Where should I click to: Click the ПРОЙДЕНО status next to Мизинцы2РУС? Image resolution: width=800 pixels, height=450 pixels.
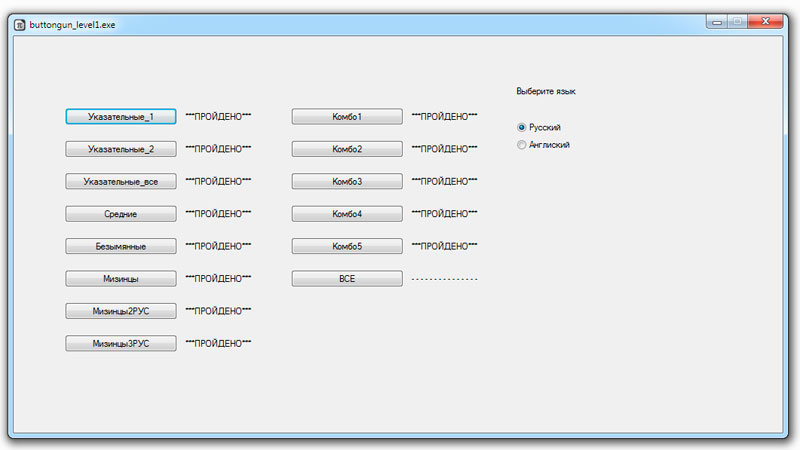[x=218, y=311]
